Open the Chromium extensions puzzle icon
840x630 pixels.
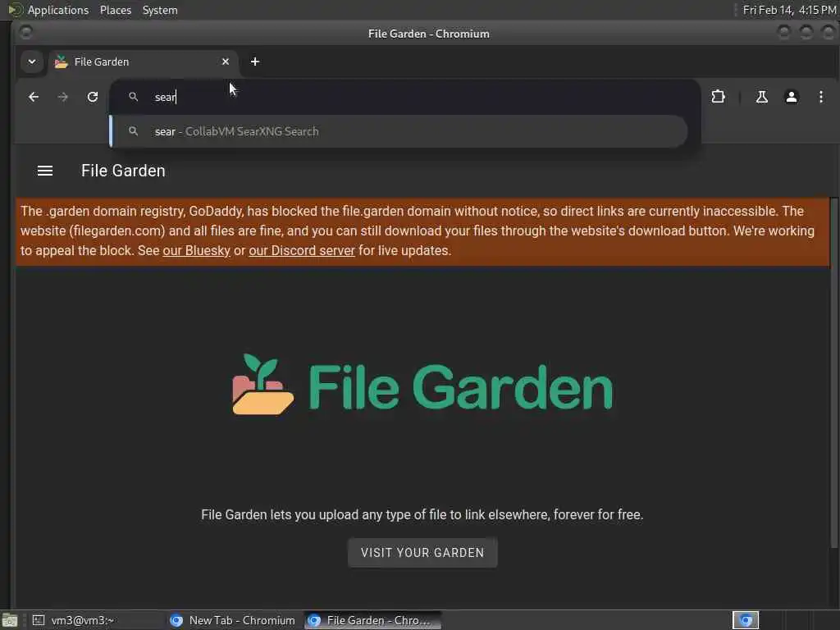click(x=718, y=97)
